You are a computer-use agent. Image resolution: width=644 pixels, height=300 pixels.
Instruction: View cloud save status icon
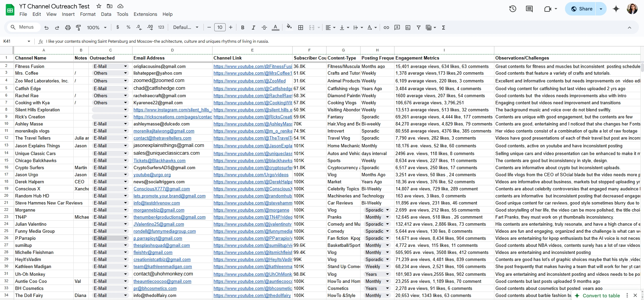click(120, 6)
